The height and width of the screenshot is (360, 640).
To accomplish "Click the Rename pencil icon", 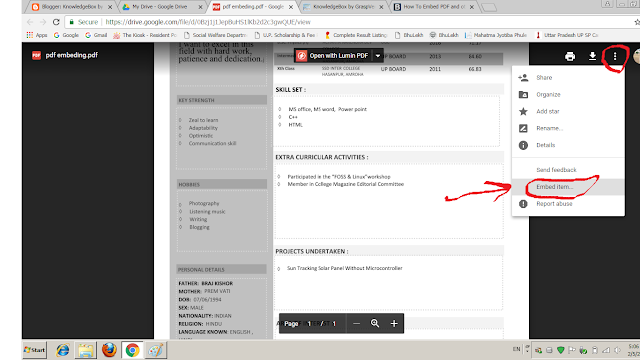I will pos(523,128).
